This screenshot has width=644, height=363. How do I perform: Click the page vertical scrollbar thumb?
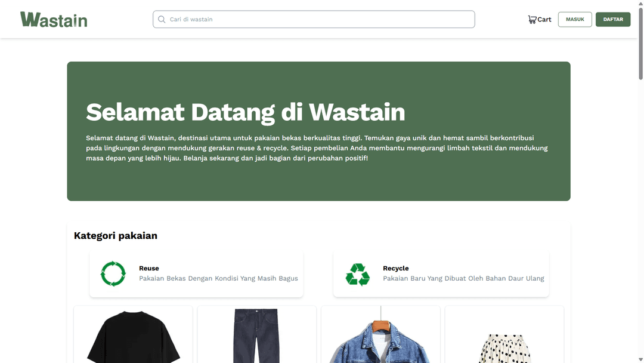(640, 43)
